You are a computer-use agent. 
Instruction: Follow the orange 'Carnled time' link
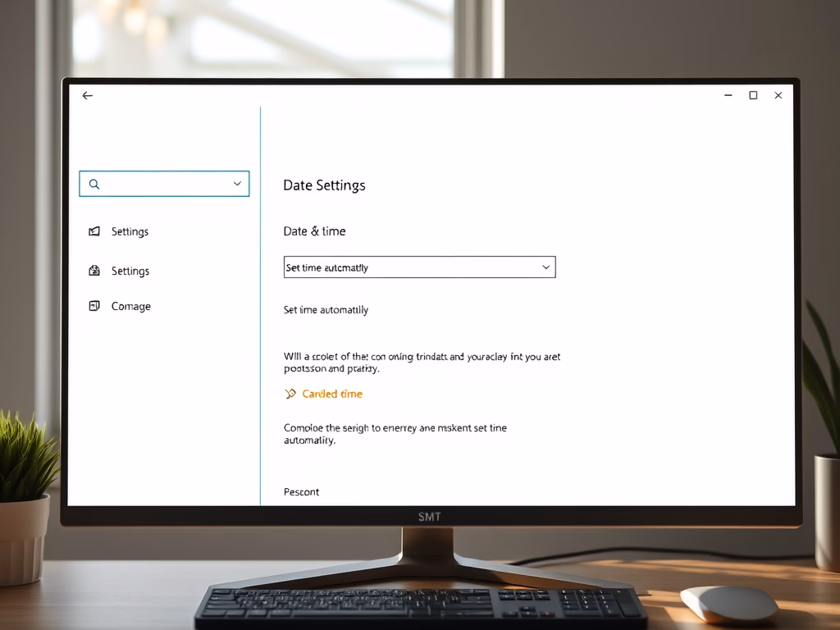(x=332, y=394)
